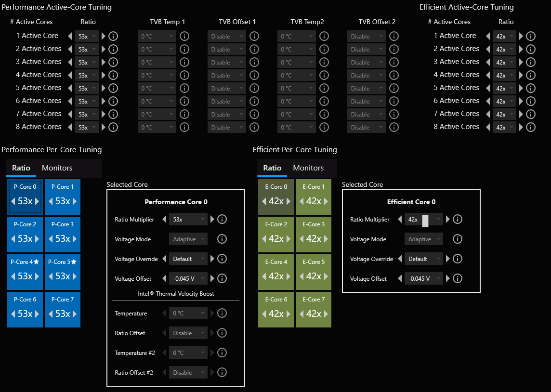Open info for efficient 4 Active Cores ratio
This screenshot has width=551, height=392.
coord(531,75)
